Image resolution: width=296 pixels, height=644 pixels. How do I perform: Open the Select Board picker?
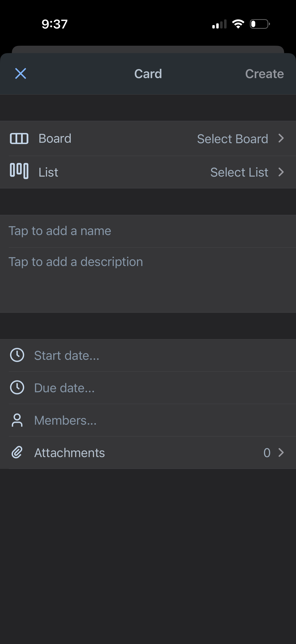[232, 139]
